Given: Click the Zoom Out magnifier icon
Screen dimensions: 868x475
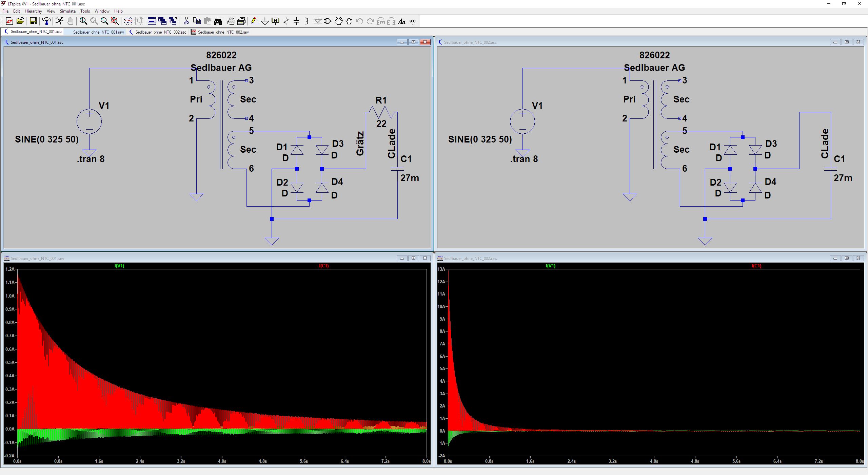Looking at the screenshot, I should (x=104, y=21).
